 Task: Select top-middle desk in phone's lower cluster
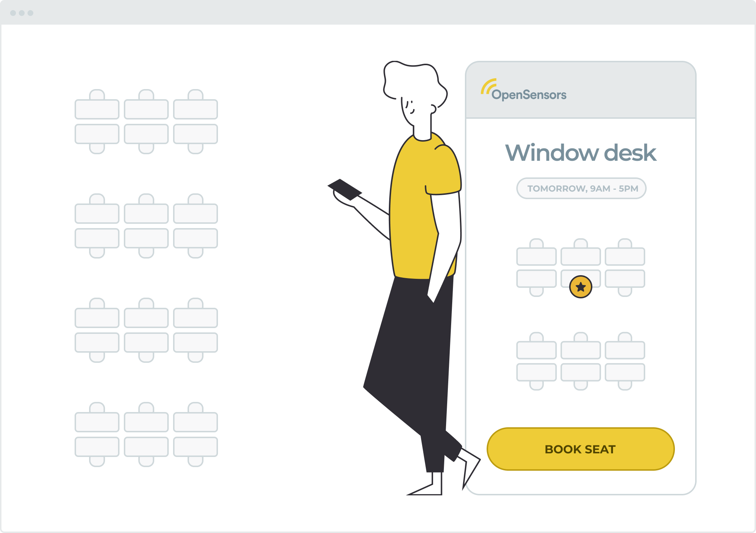[580, 350]
